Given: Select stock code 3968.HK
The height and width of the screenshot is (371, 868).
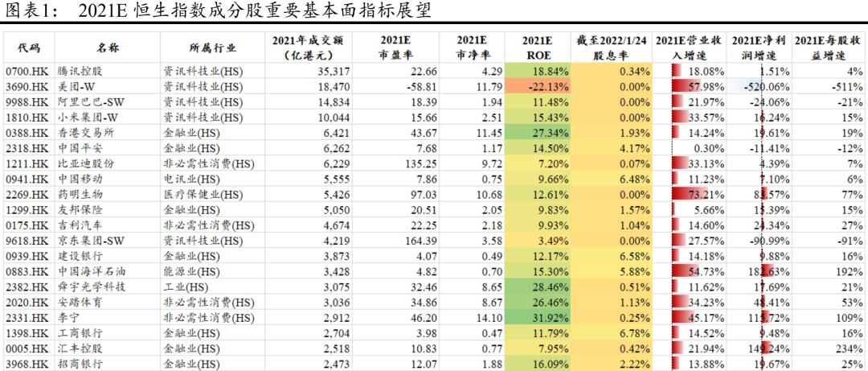Looking at the screenshot, I should (27, 365).
